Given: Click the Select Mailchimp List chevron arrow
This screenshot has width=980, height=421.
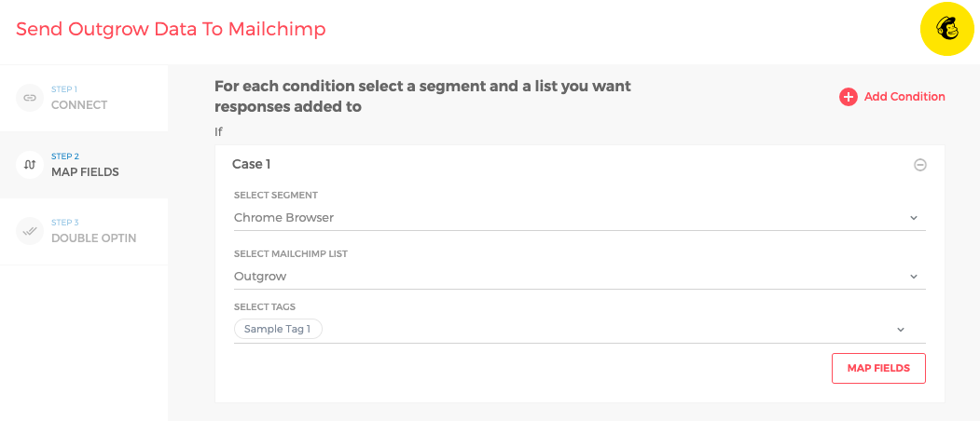Looking at the screenshot, I should pos(913,277).
